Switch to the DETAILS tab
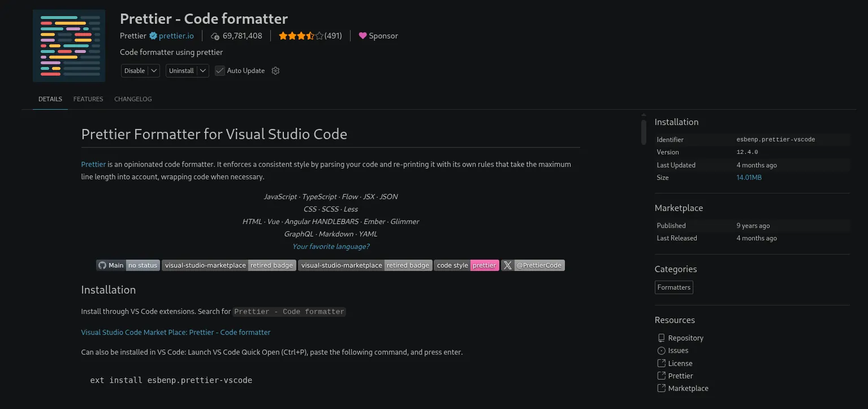 coord(50,99)
